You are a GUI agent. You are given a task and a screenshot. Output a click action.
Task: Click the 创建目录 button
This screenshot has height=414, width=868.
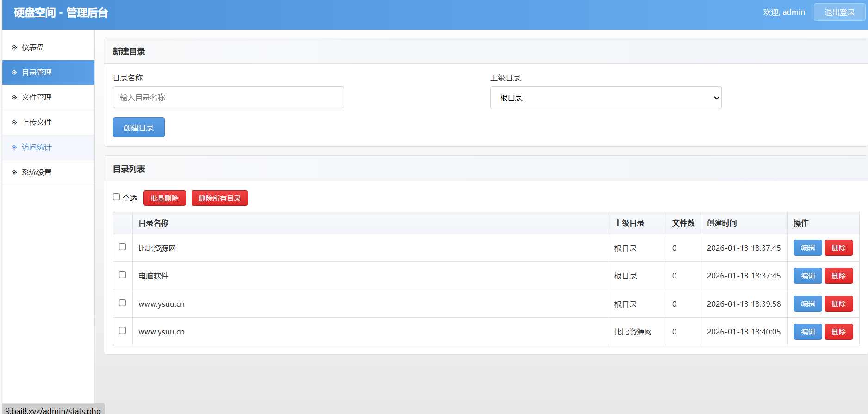(139, 128)
